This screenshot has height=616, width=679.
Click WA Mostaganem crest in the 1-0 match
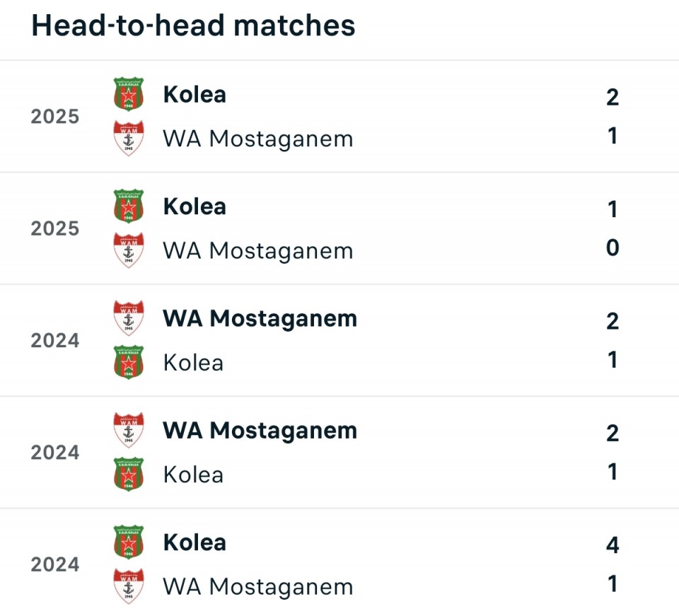pos(129,250)
